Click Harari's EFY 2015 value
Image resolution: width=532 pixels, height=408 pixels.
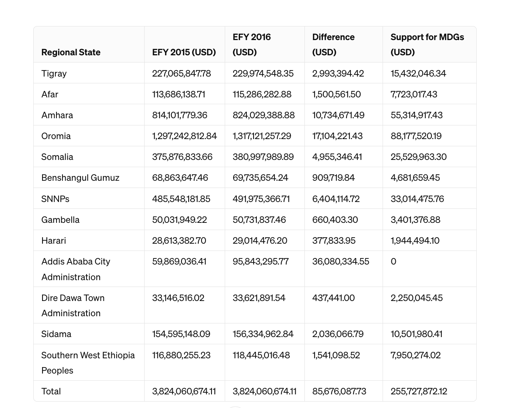179,240
